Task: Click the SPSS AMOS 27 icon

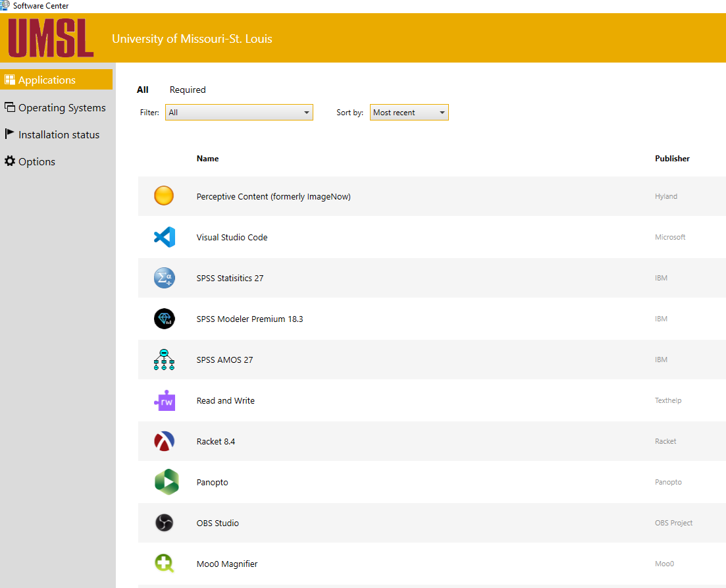Action: click(x=164, y=359)
